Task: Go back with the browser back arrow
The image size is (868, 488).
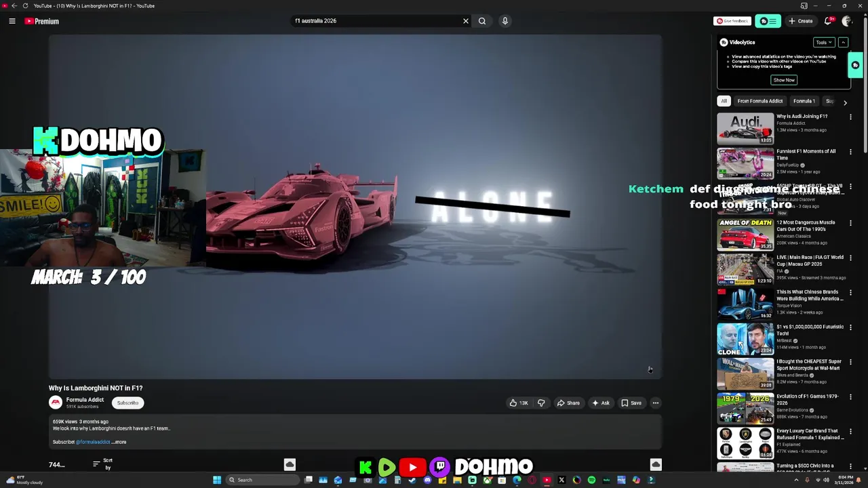Action: [x=14, y=5]
